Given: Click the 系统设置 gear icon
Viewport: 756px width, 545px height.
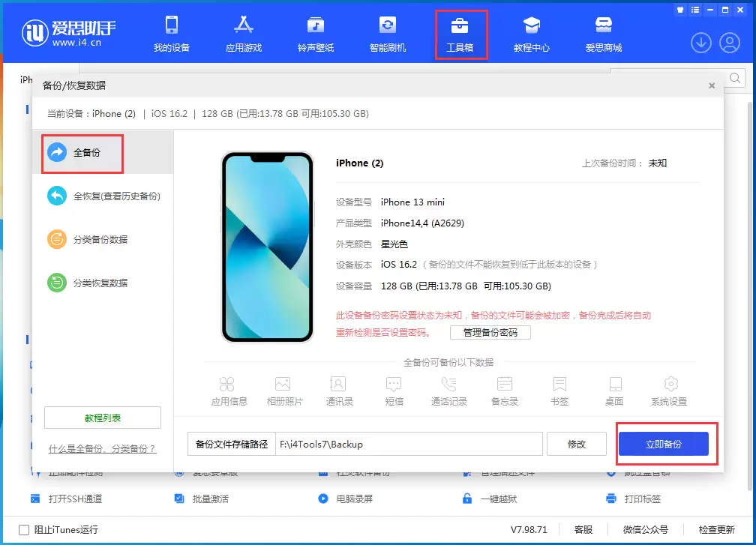Looking at the screenshot, I should coord(670,384).
